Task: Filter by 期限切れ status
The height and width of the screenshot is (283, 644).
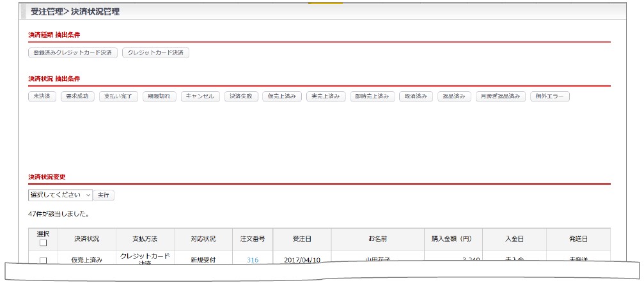Action: point(159,96)
